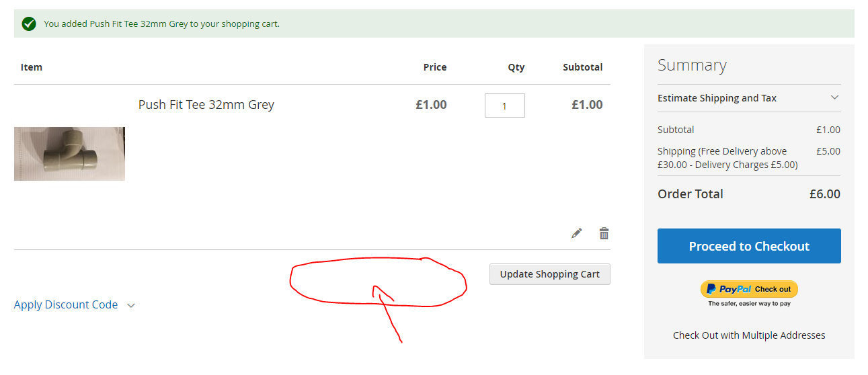Click the trash can remove item icon
The image size is (868, 375).
tap(604, 233)
